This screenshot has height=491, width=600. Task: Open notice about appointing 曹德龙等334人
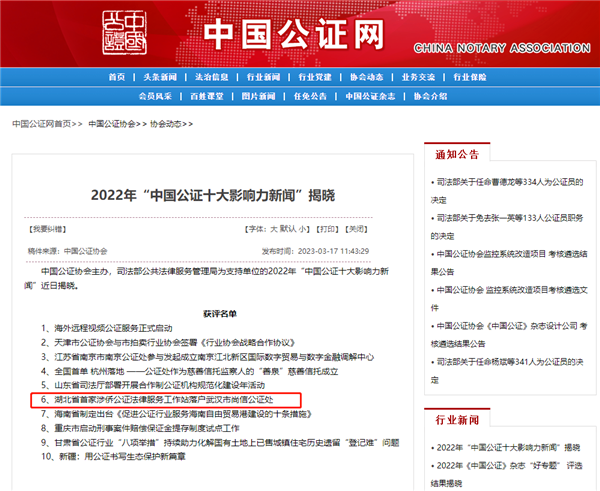(x=507, y=191)
